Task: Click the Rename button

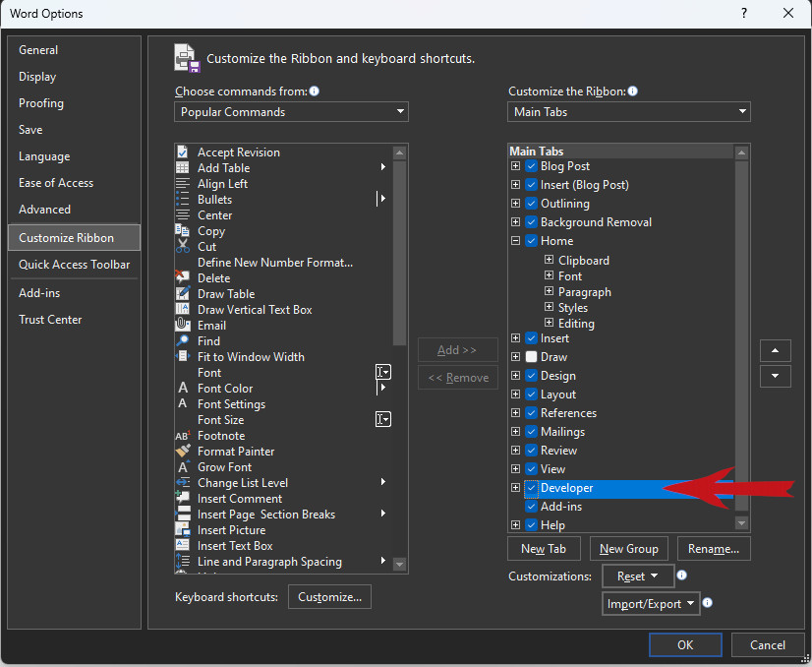Action: point(714,549)
